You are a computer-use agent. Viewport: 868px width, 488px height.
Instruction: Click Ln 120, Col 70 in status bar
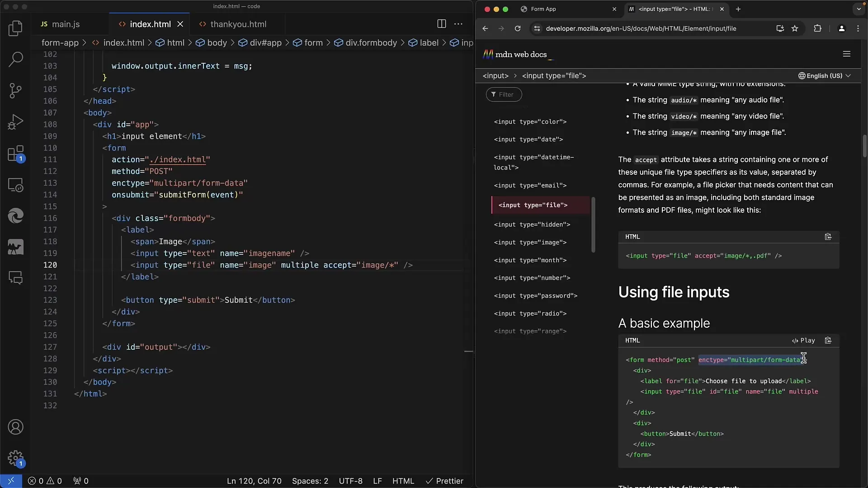tap(254, 481)
